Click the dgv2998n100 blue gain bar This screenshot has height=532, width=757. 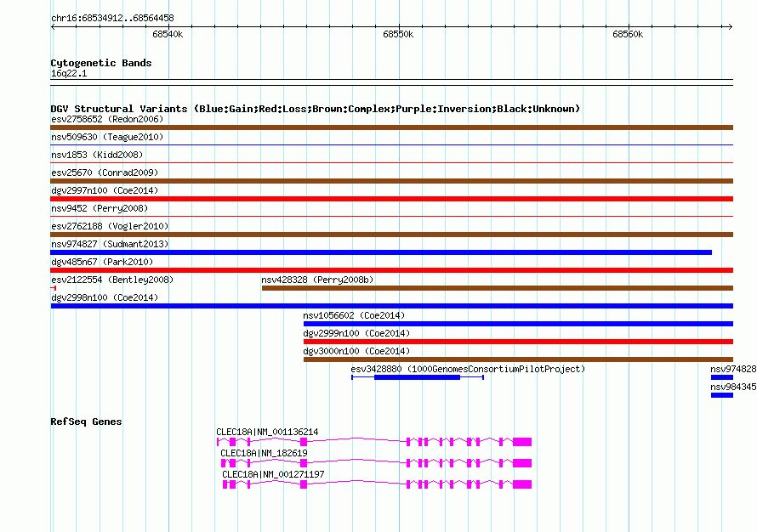[391, 306]
